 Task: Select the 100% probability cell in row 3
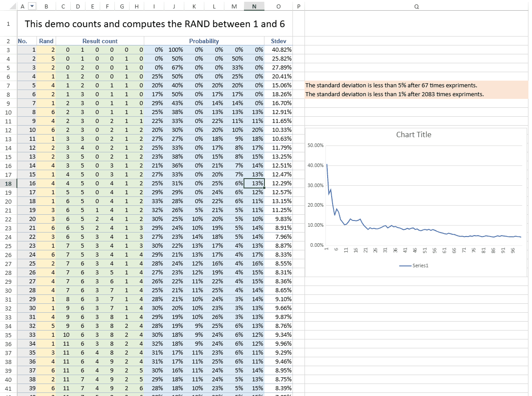tap(176, 49)
